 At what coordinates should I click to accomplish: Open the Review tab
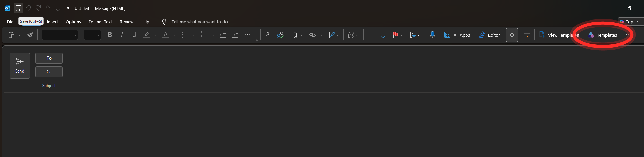(127, 22)
